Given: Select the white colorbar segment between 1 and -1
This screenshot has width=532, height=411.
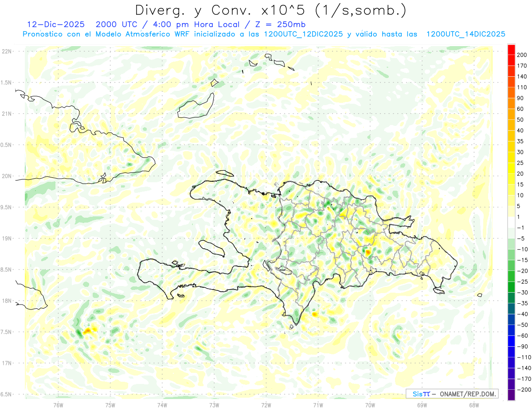Looking at the screenshot, I should coord(511,223).
